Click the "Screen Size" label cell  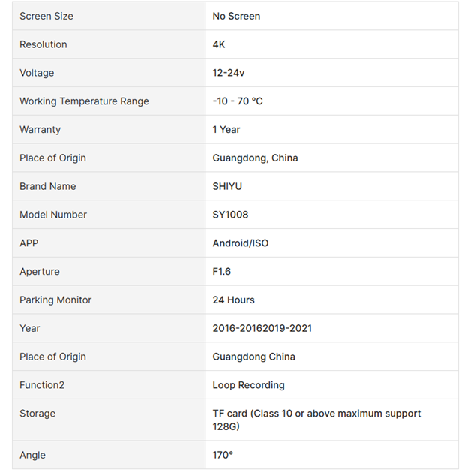click(x=46, y=16)
